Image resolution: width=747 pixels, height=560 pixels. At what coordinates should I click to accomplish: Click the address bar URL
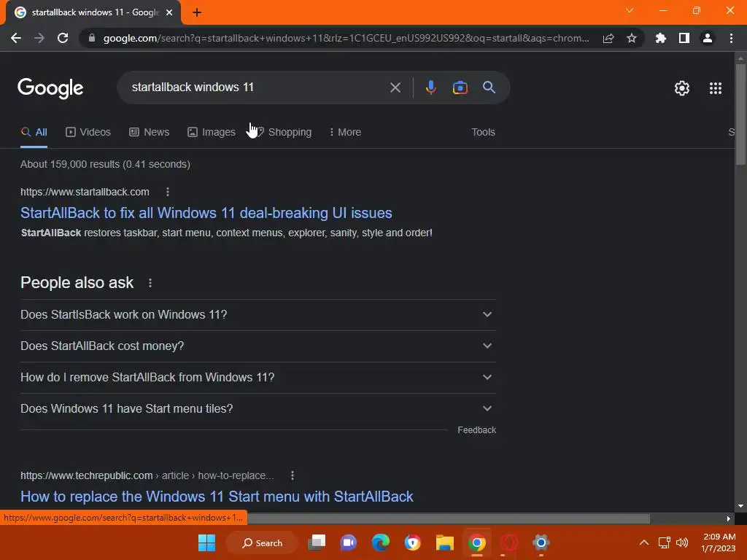click(346, 38)
